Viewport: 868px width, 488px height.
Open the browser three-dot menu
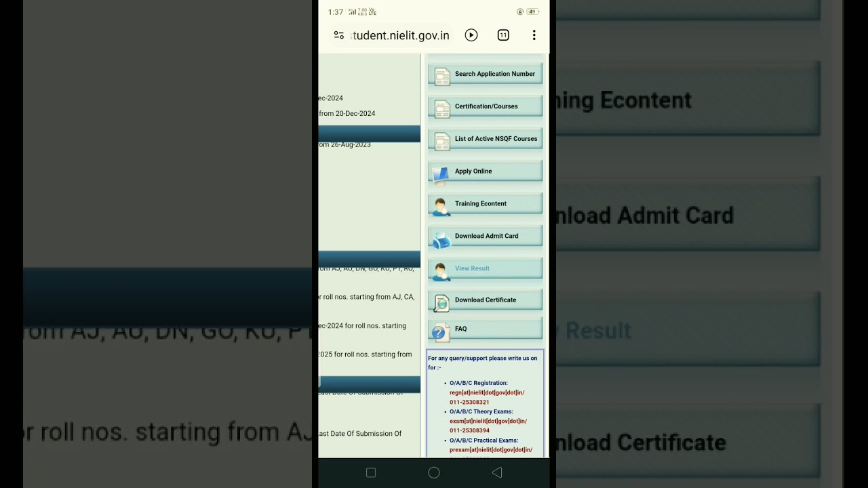coord(534,35)
